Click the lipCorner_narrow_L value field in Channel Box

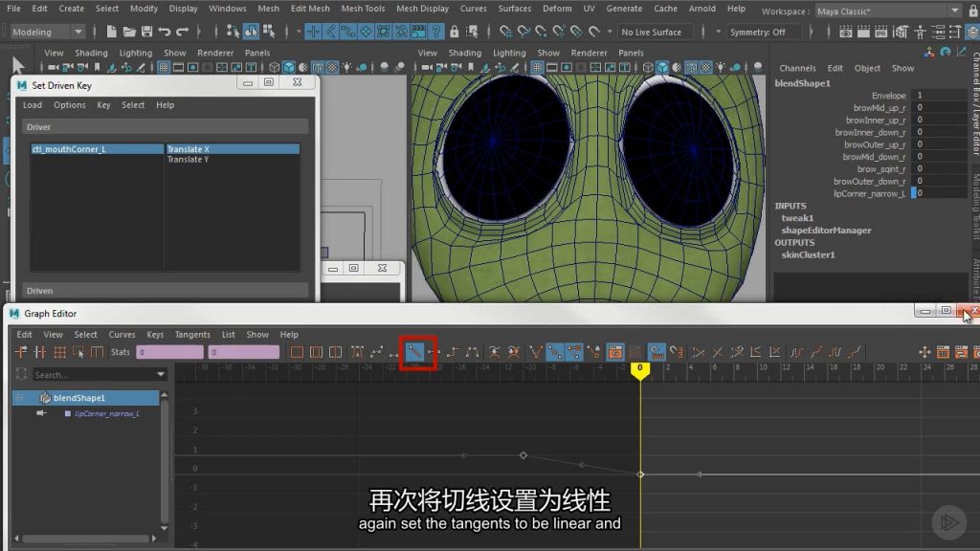(940, 193)
